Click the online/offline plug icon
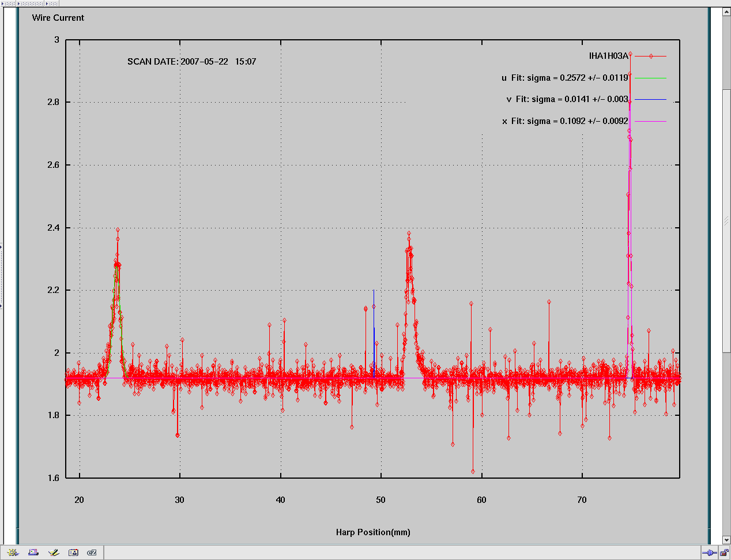This screenshot has width=731, height=560. pos(710,553)
